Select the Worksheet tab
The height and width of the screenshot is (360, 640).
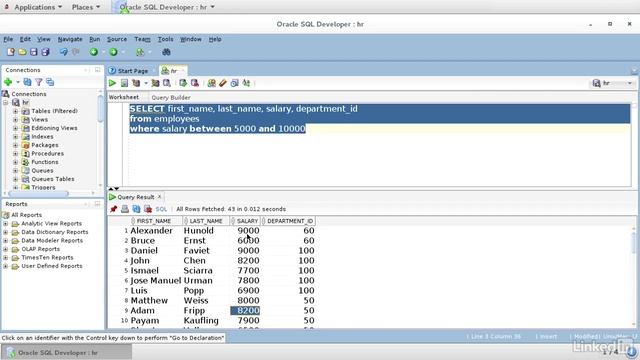coord(124,97)
